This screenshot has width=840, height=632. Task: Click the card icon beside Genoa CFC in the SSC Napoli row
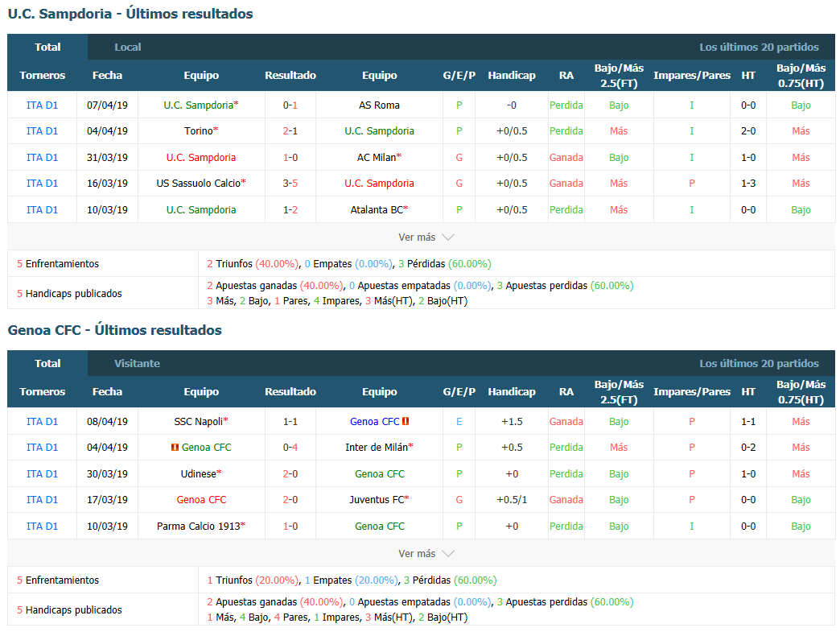tap(406, 421)
